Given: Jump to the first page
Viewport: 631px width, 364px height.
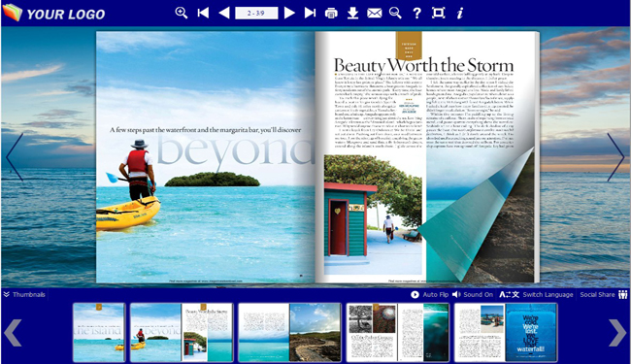Looking at the screenshot, I should pos(203,13).
